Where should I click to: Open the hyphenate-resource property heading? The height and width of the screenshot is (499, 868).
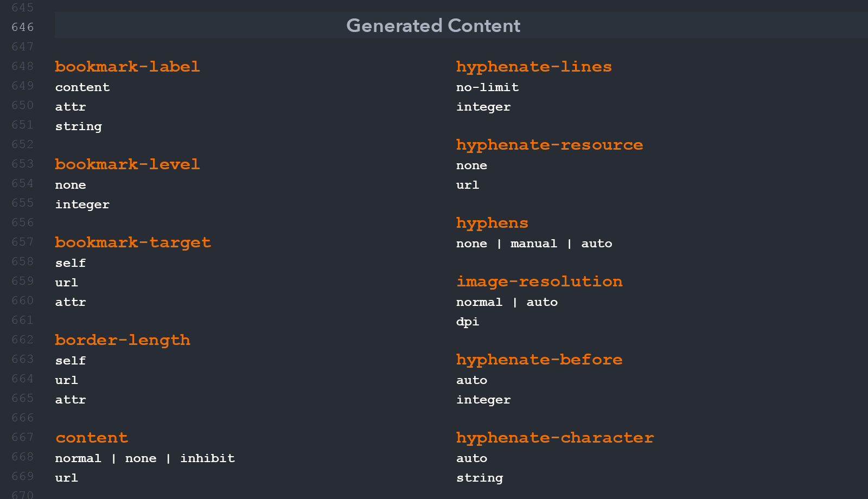click(x=550, y=145)
